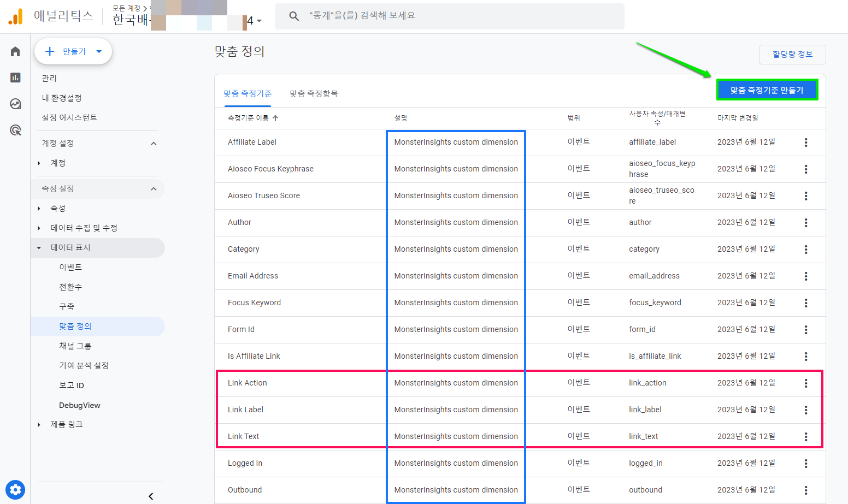Open 기여 분석 설정 in side menu
This screenshot has width=848, height=504.
pyautogui.click(x=84, y=365)
